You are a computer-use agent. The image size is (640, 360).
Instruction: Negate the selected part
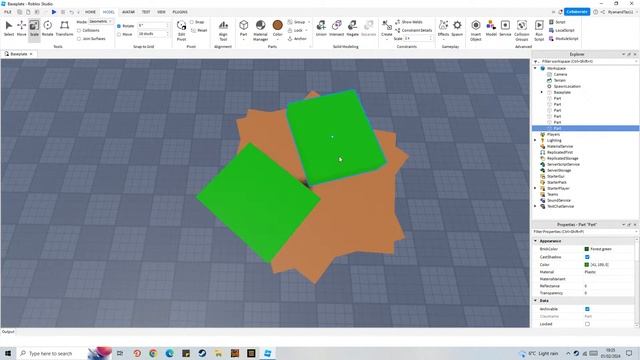click(353, 29)
